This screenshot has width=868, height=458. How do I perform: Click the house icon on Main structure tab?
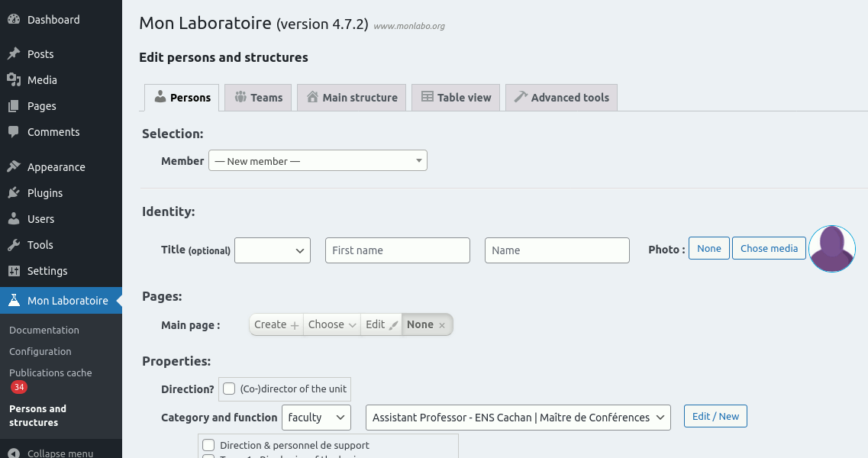313,96
